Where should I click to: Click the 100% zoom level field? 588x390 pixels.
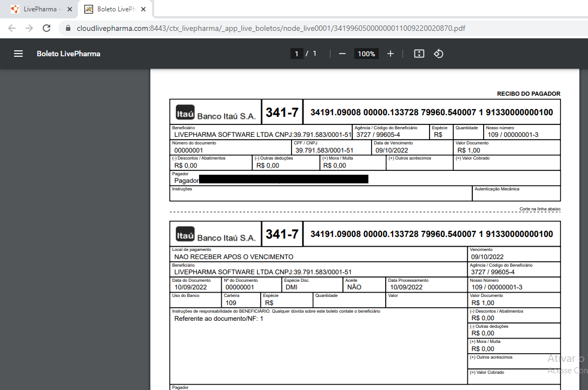(366, 54)
